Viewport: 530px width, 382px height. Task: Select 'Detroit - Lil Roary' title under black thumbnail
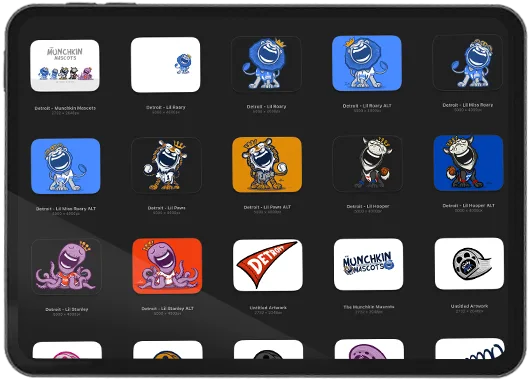(266, 106)
